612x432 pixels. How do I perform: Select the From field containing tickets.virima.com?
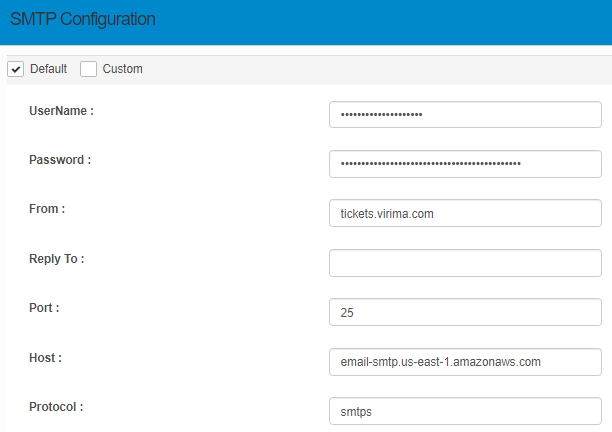465,214
